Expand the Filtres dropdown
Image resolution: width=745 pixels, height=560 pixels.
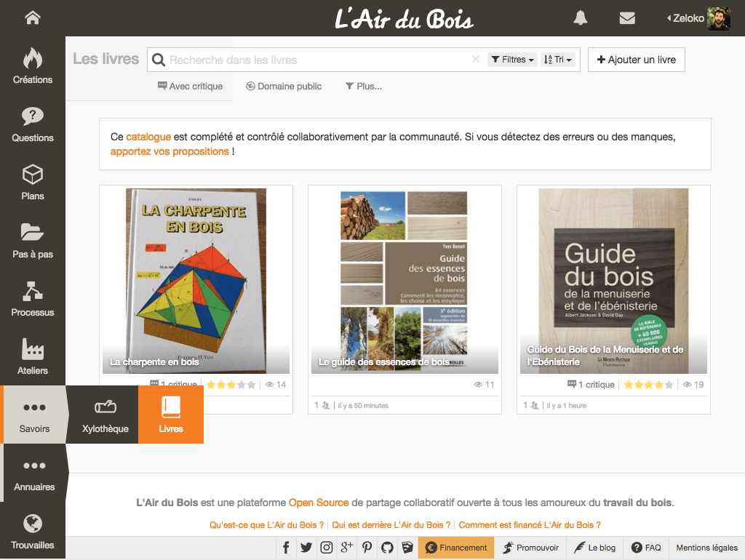pos(512,60)
